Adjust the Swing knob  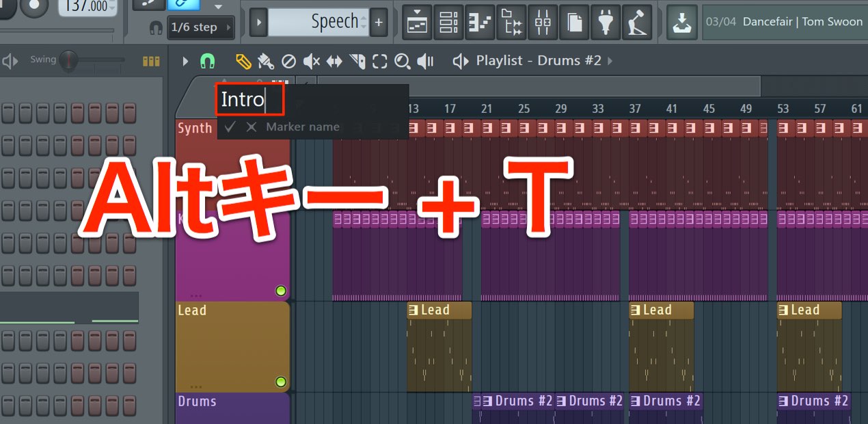[x=68, y=61]
